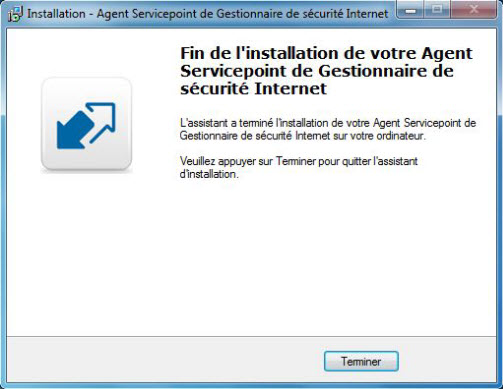Click the Terminer button to finish
Viewport: 503px width, 389px height.
(x=361, y=361)
